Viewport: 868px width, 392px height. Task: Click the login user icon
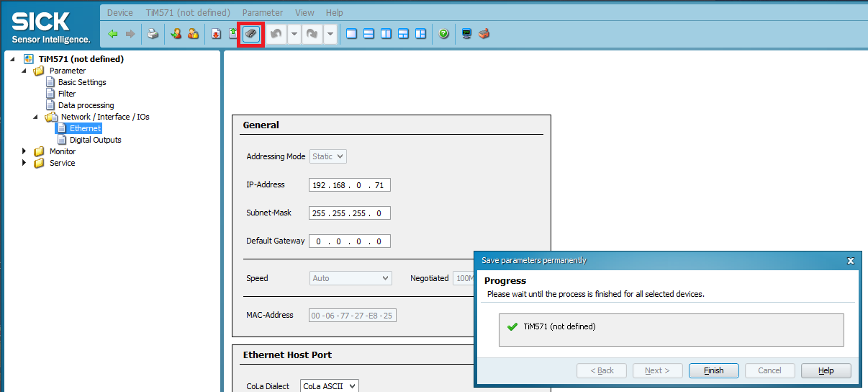click(x=176, y=34)
